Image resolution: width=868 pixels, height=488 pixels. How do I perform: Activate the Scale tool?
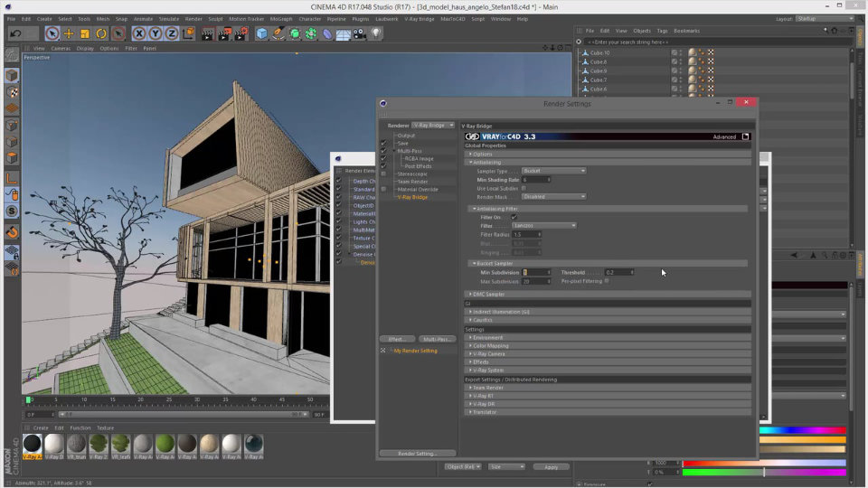click(x=85, y=33)
